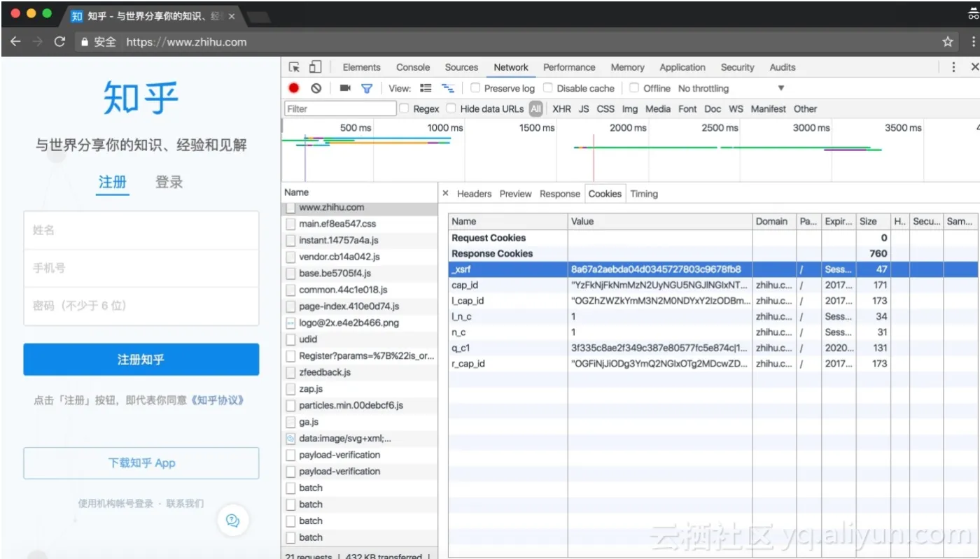Image resolution: width=980 pixels, height=559 pixels.
Task: Select the vendor.cb14a042.js request
Action: click(360, 257)
